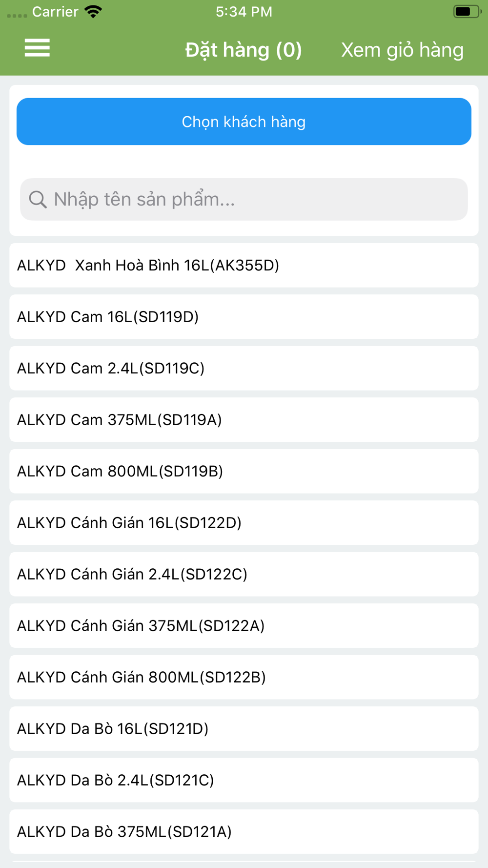Viewport: 488px width, 868px height.
Task: Tap the Đặt hàng (0) title
Action: click(244, 50)
